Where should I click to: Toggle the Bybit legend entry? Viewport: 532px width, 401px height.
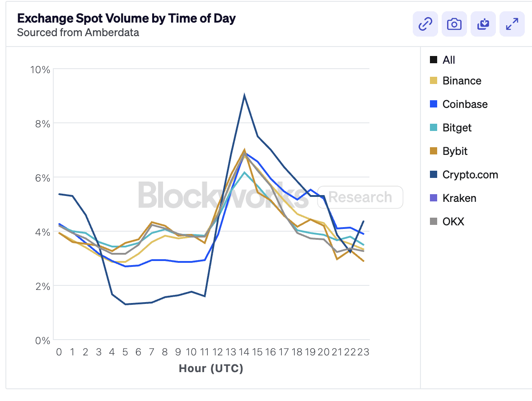454,151
